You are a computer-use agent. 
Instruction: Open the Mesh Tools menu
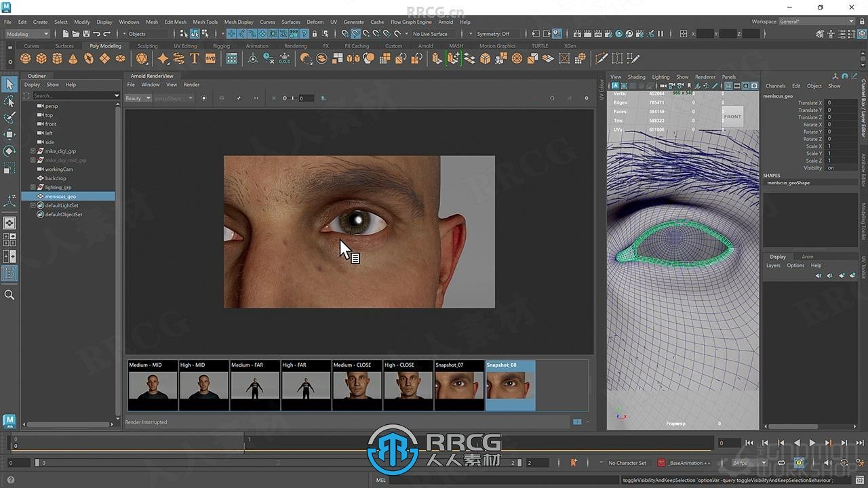point(205,22)
